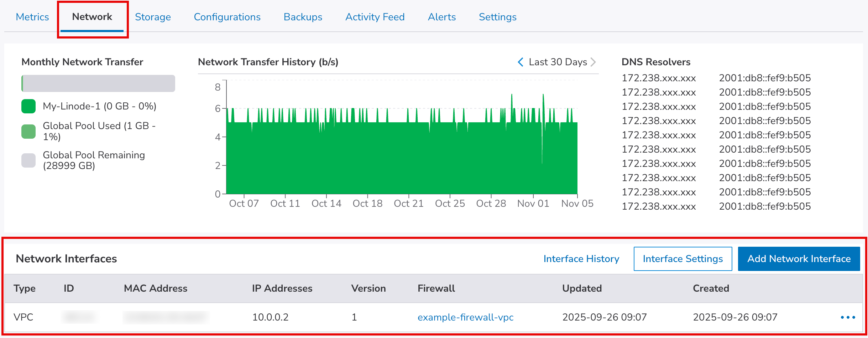868x338 pixels.
Task: Click the Global Pool Remaining gray swatch
Action: (28, 160)
